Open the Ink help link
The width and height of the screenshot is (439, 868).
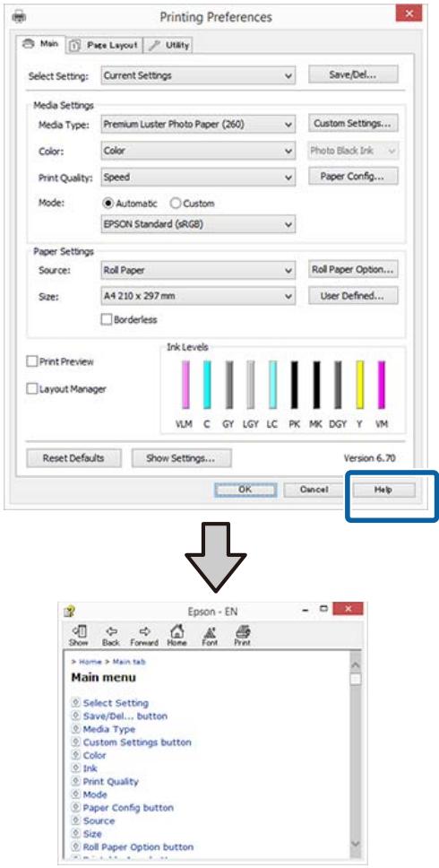coord(90,768)
